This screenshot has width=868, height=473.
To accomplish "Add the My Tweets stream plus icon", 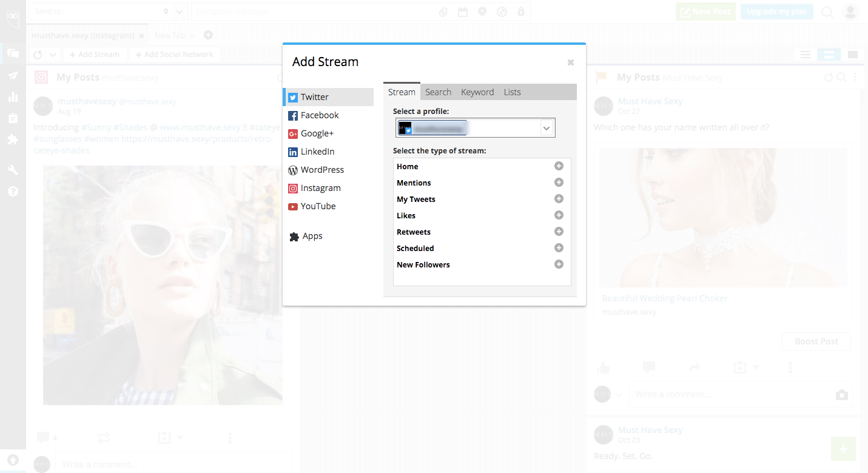I will pos(559,199).
